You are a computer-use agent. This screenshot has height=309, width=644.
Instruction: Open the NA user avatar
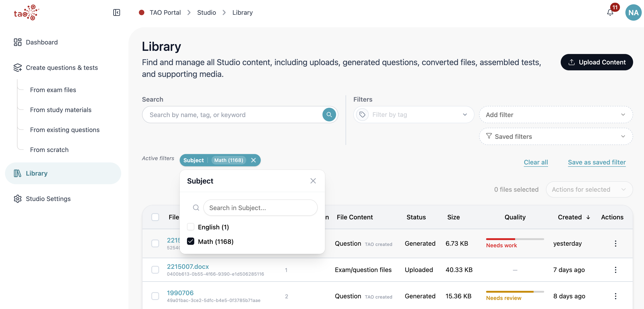click(x=633, y=12)
